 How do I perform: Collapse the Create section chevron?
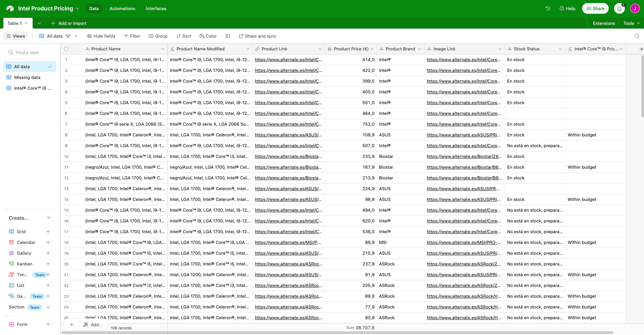[49, 218]
